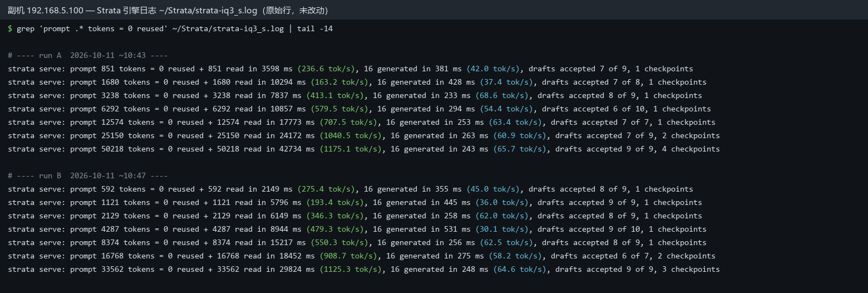868x293 pixels.
Task: Click the blue value (60.9 tok/s)
Action: pos(520,136)
